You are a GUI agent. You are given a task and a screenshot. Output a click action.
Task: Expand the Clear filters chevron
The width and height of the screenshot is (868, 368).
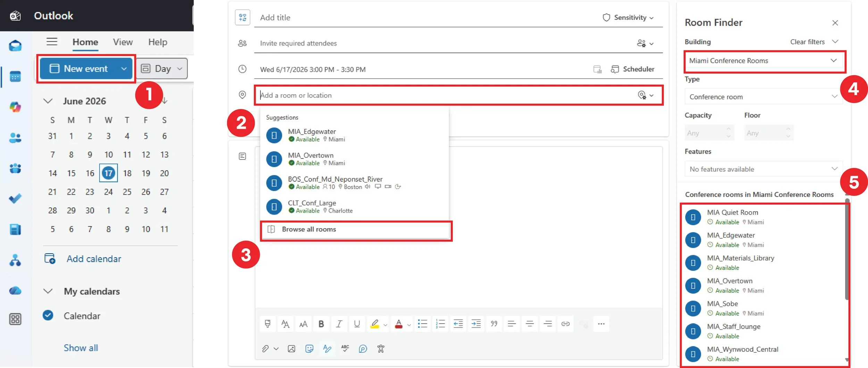click(835, 42)
